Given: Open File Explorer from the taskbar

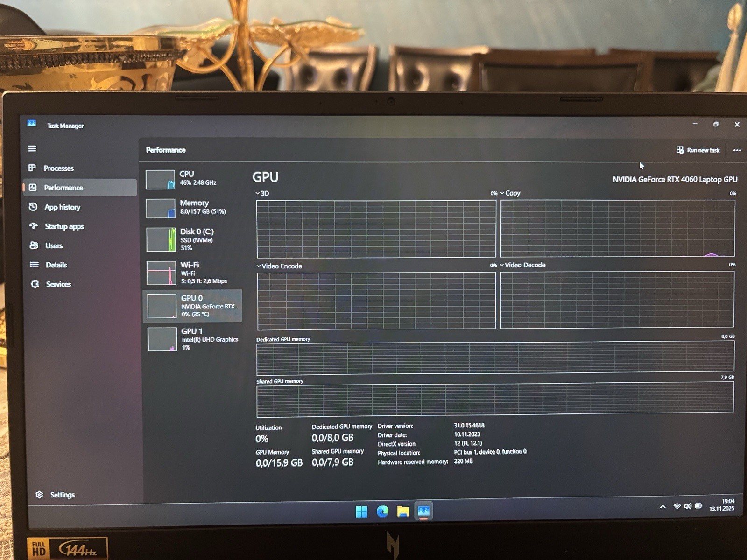Looking at the screenshot, I should point(403,511).
